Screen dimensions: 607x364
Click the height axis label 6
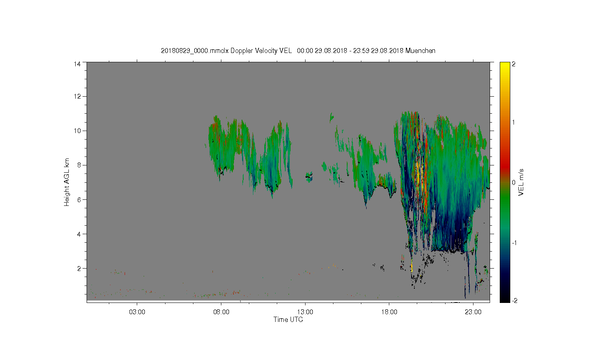tap(79, 199)
